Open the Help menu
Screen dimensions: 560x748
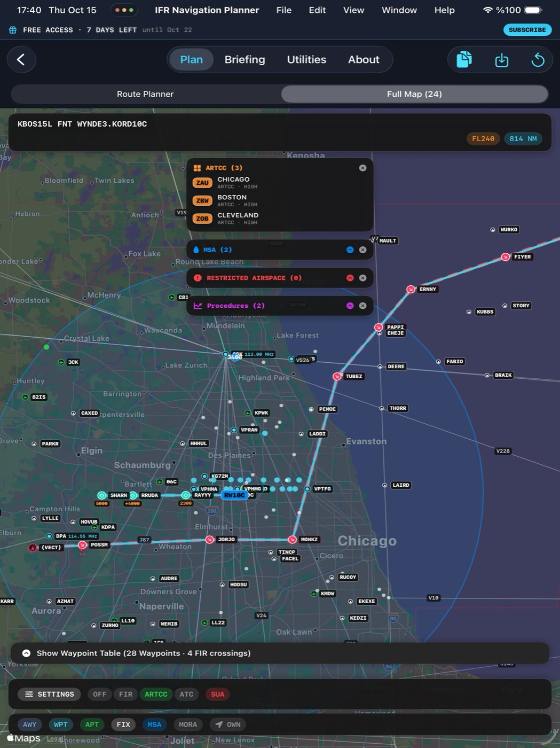444,10
